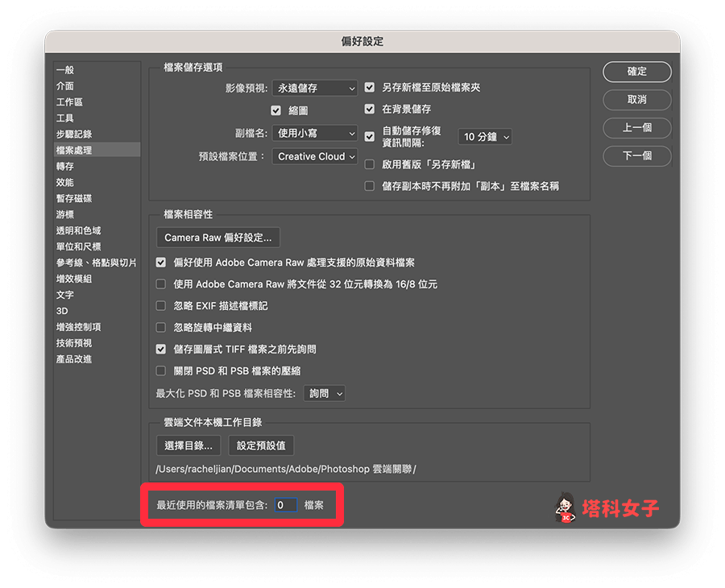
Task: Click the 確定 button
Action: [x=636, y=72]
